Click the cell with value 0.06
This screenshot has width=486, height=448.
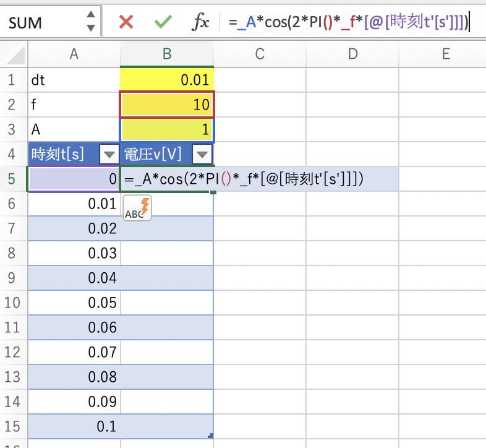coord(74,327)
